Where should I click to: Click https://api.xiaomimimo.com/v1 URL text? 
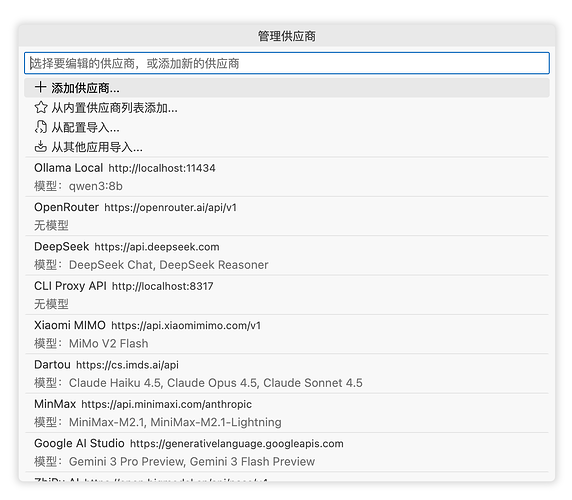[x=186, y=325]
